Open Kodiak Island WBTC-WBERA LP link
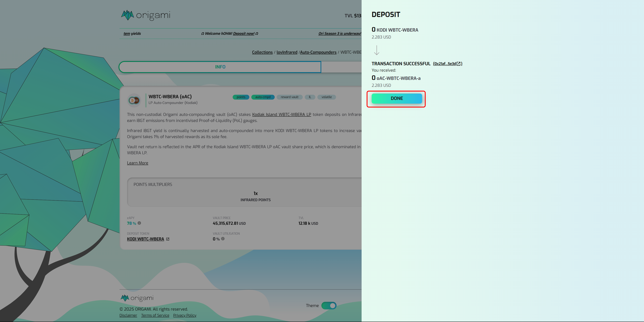 click(x=282, y=115)
